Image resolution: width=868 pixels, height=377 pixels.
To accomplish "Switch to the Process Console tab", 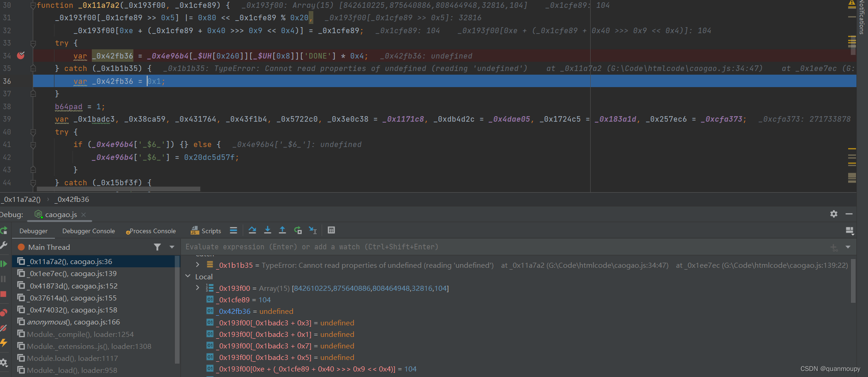I will coord(151,231).
